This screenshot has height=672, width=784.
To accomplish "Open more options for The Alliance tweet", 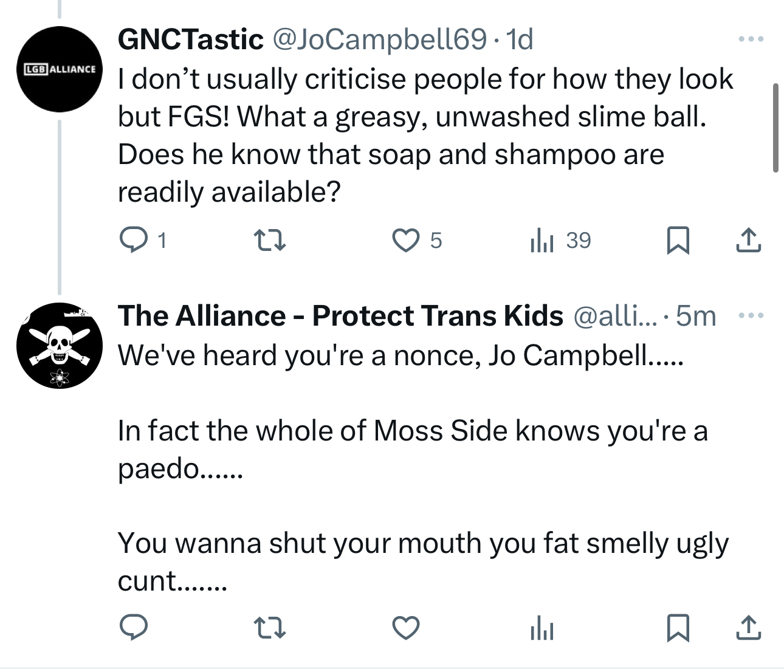I will (x=751, y=316).
